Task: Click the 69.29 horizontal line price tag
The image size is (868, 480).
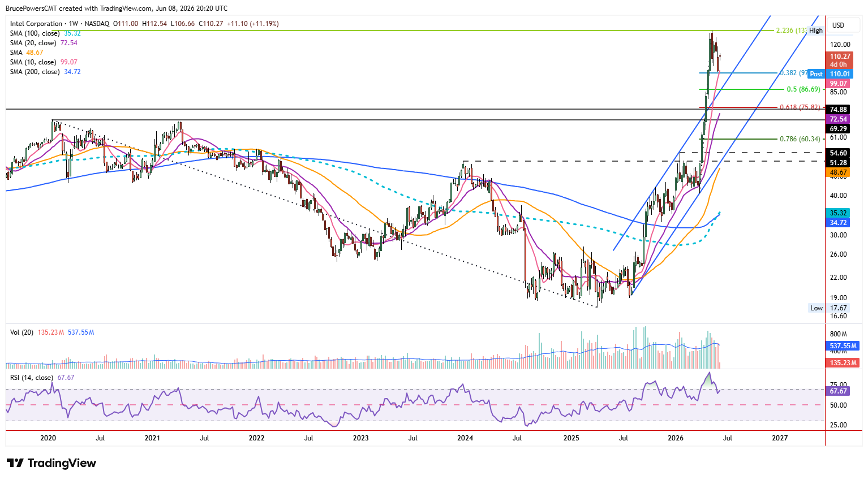Action: (x=838, y=129)
